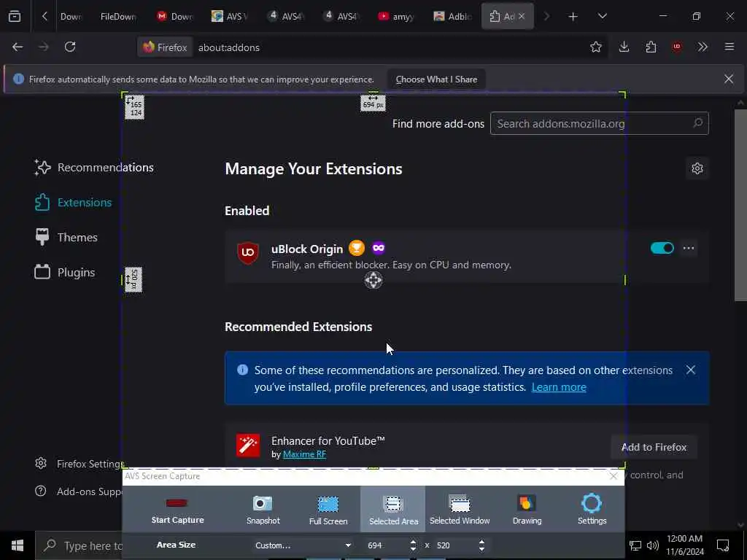The image size is (747, 560).
Task: Dismiss the Mozilla data notification bar
Action: click(x=729, y=79)
